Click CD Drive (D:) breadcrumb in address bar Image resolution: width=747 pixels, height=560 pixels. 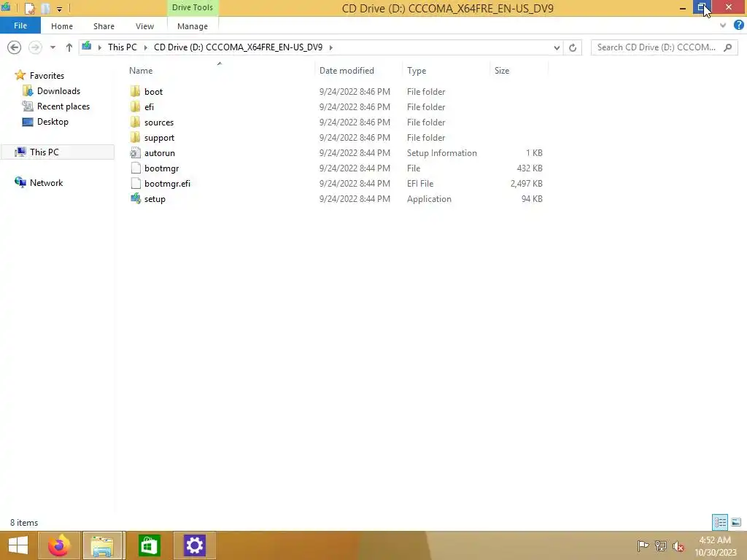point(239,47)
